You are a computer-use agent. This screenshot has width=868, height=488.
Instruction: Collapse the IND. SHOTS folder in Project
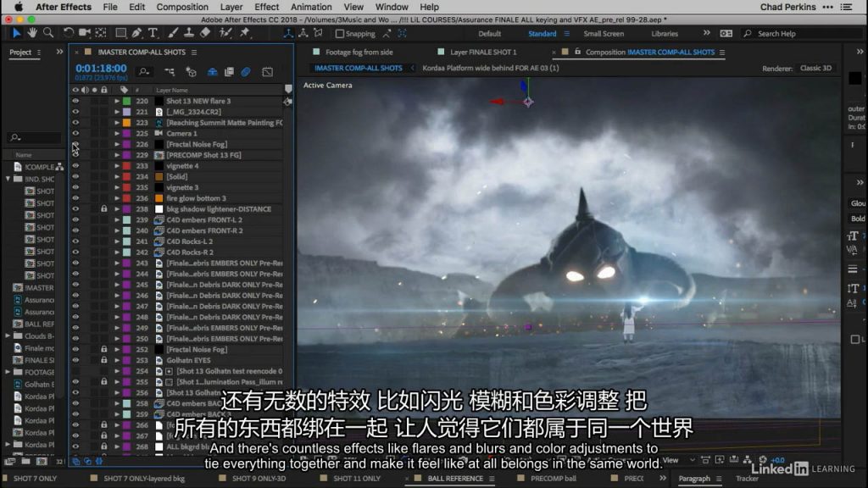8,179
